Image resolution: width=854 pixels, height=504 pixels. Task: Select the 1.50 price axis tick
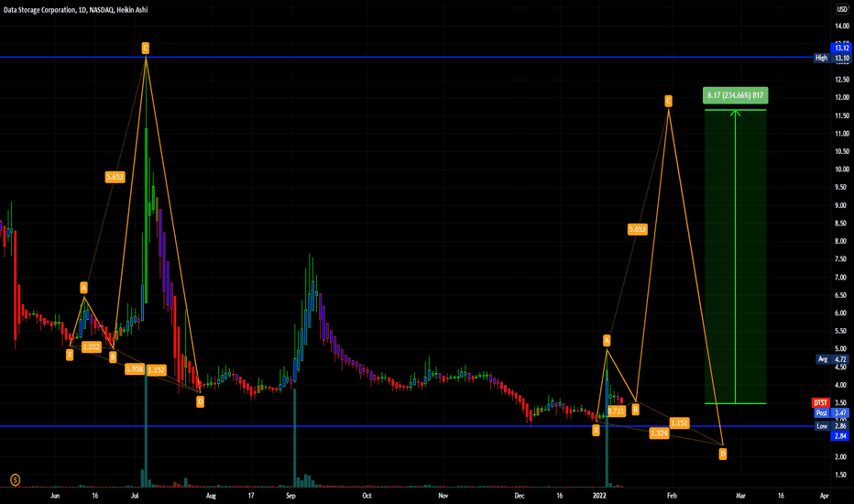(842, 475)
